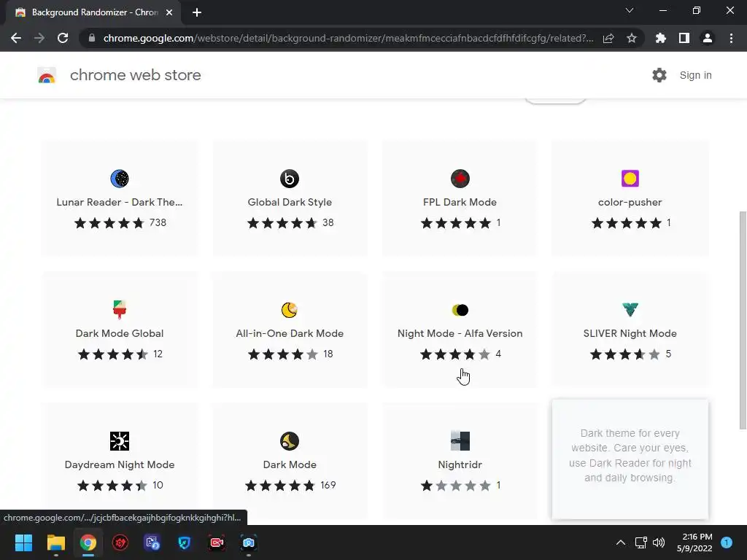Click All-in-One Dark Mode star rating
747x560 pixels.
tap(283, 354)
